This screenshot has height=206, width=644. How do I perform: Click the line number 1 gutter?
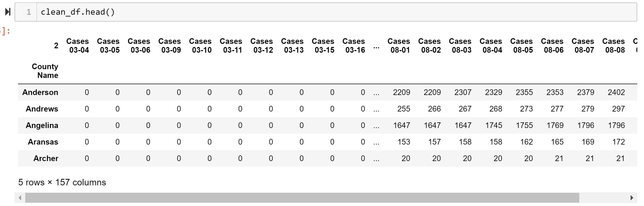(29, 12)
